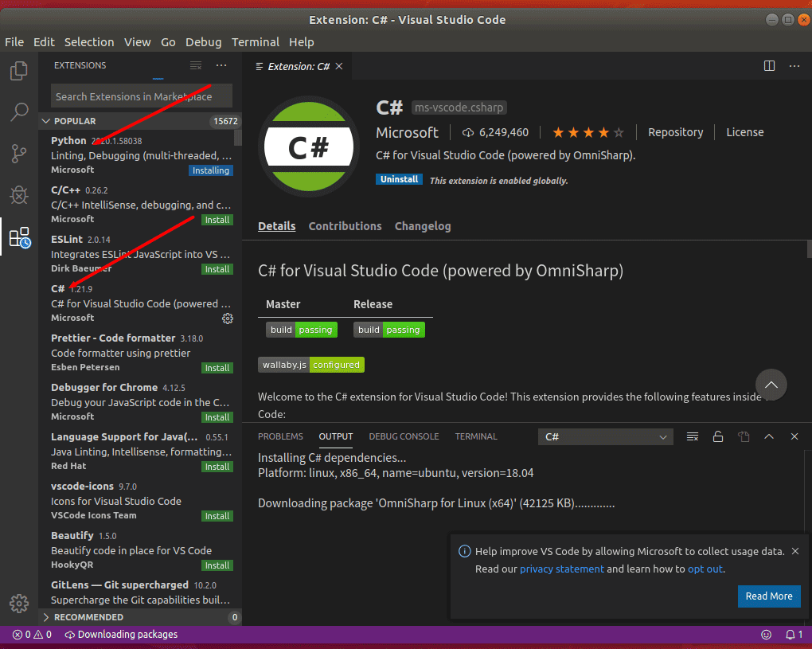Click the feedback smiley in the status bar

tap(767, 635)
